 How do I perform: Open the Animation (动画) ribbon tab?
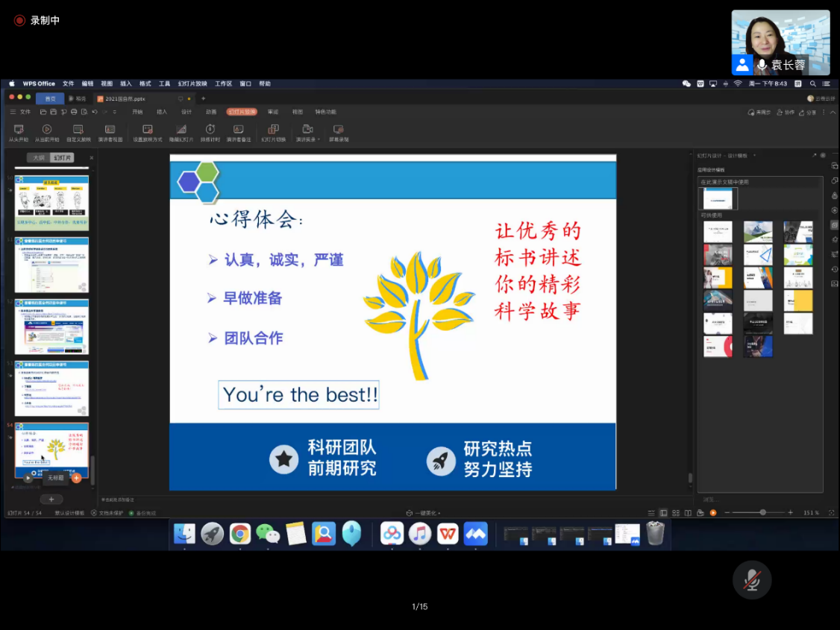pos(211,112)
